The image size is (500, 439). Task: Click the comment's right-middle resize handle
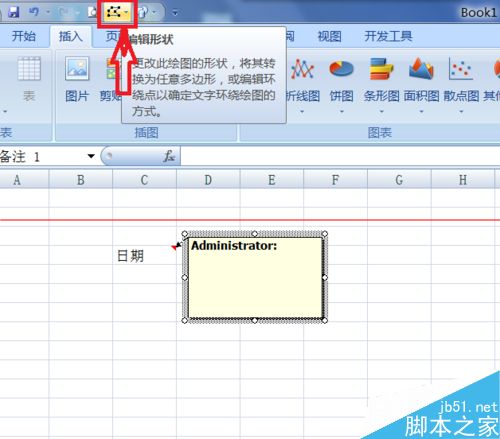325,277
